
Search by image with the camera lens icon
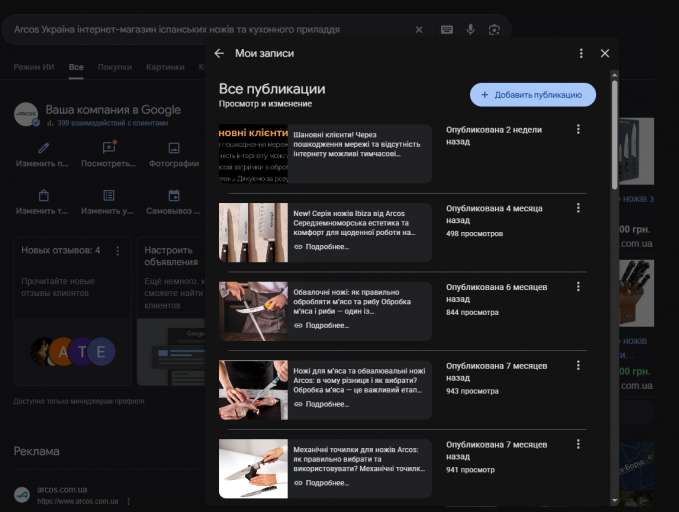pyautogui.click(x=494, y=29)
